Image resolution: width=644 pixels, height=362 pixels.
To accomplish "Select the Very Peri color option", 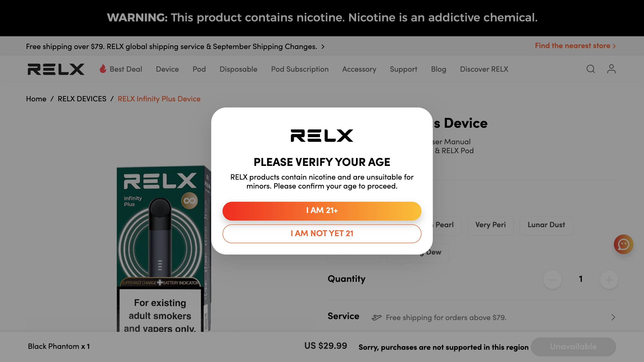I will coord(490,225).
